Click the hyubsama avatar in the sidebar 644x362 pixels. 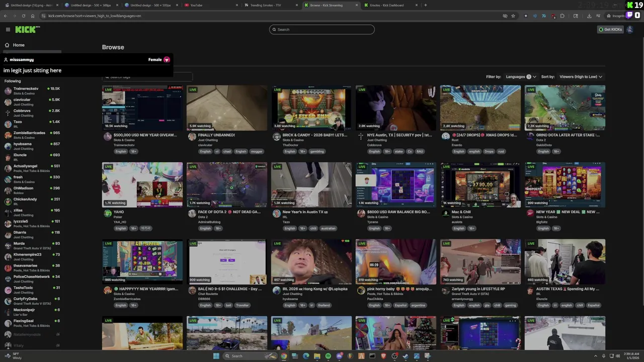[x=8, y=146]
